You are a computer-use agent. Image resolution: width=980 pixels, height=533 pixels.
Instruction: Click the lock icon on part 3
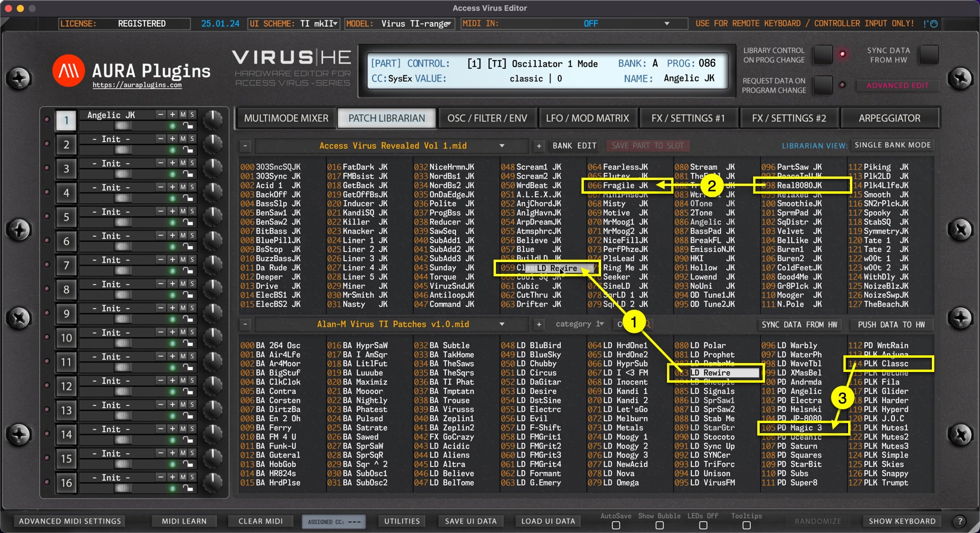[x=188, y=174]
